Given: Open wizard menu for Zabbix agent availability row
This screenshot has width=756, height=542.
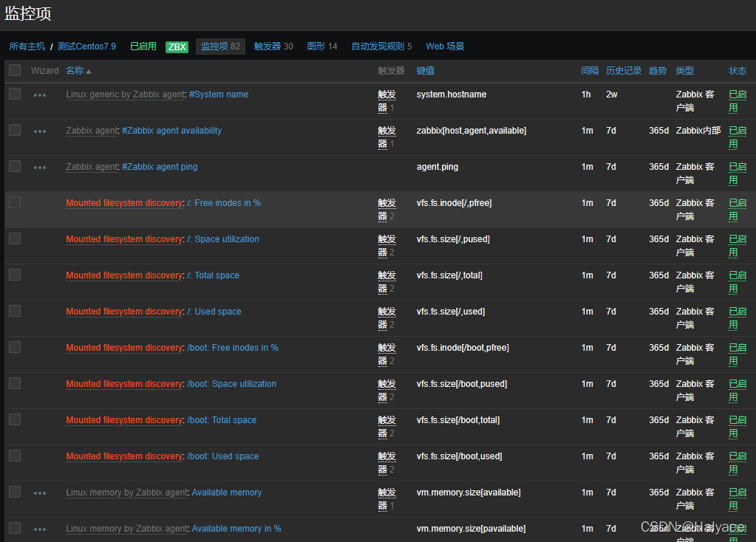Looking at the screenshot, I should pos(40,131).
